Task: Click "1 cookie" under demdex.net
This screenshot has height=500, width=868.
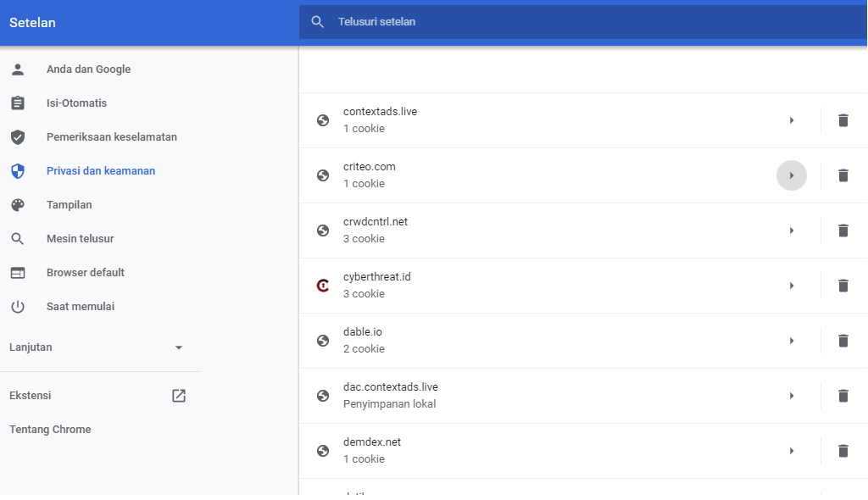Action: click(x=364, y=459)
